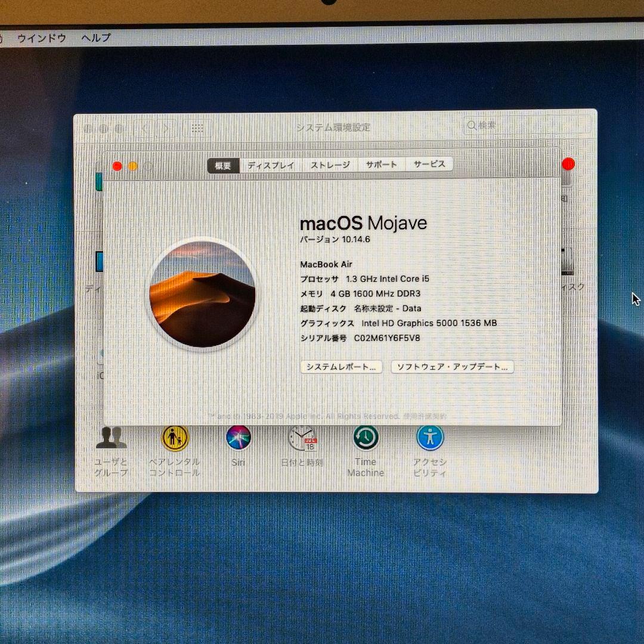The width and height of the screenshot is (644, 644).
Task: Open the ヘルプ menu
Action: point(95,37)
